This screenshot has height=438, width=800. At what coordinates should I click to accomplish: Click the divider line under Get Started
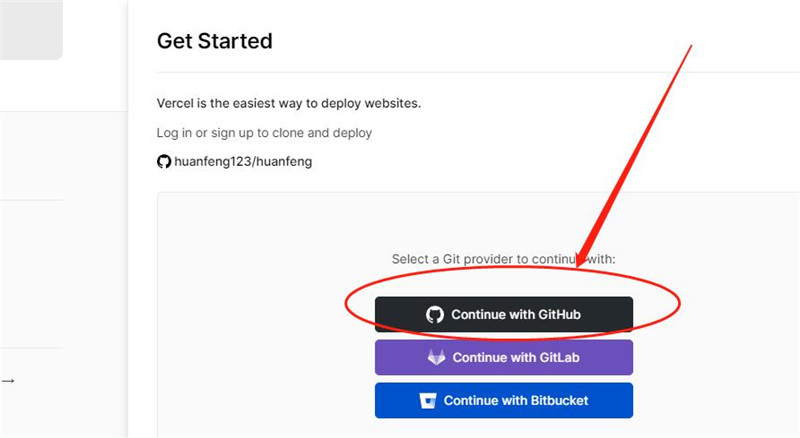click(478, 72)
